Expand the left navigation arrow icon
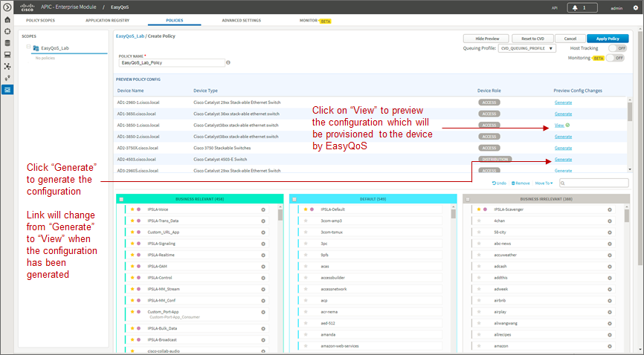 pos(7,7)
